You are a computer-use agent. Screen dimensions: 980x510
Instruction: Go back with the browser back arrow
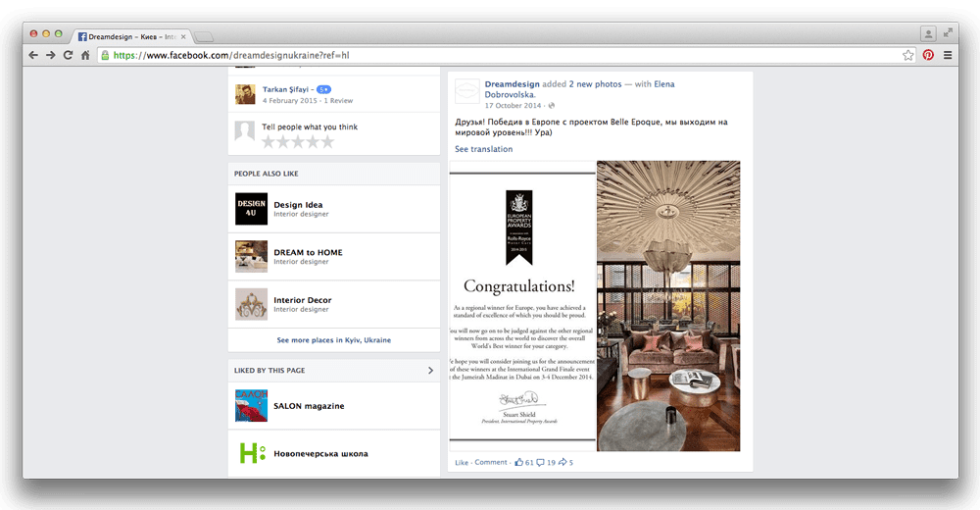click(33, 55)
